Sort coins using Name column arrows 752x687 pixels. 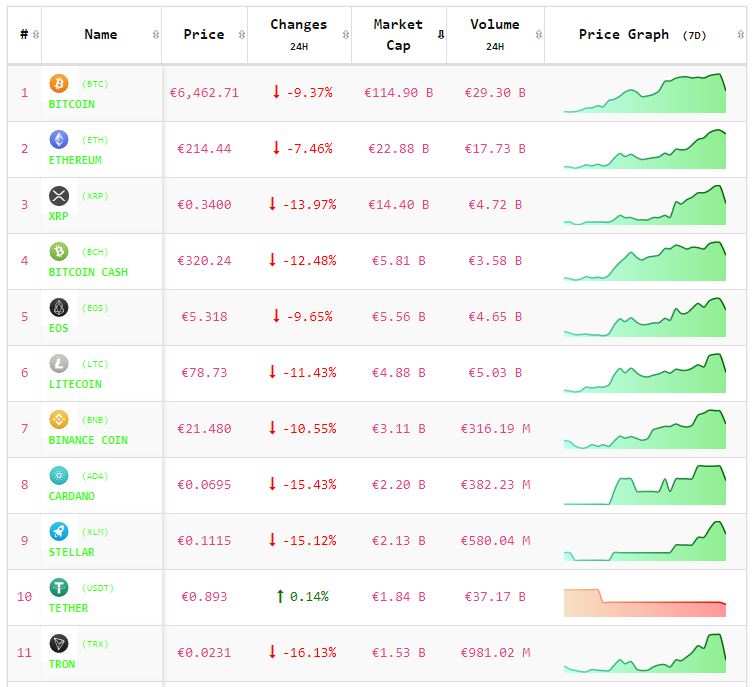pos(155,35)
